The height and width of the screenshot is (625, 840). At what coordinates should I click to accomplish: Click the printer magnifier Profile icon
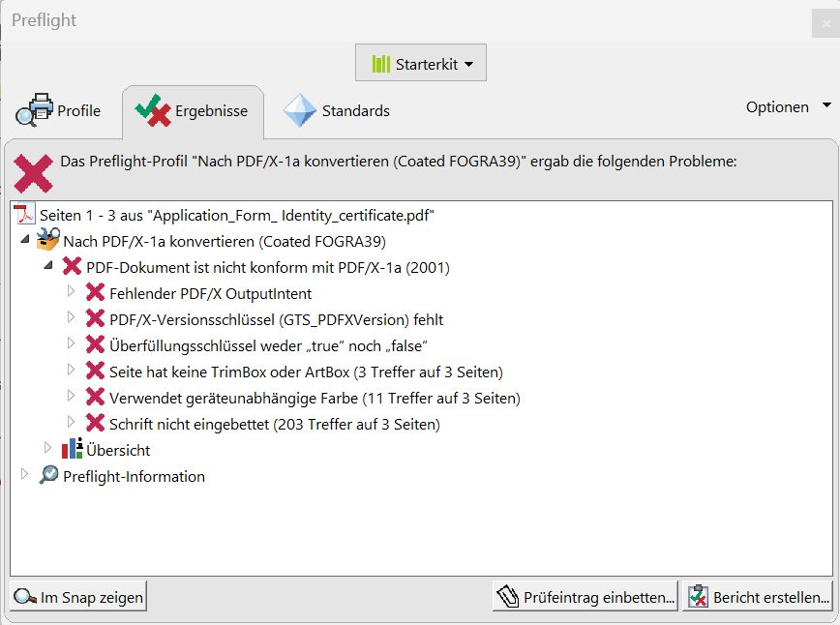click(x=34, y=109)
